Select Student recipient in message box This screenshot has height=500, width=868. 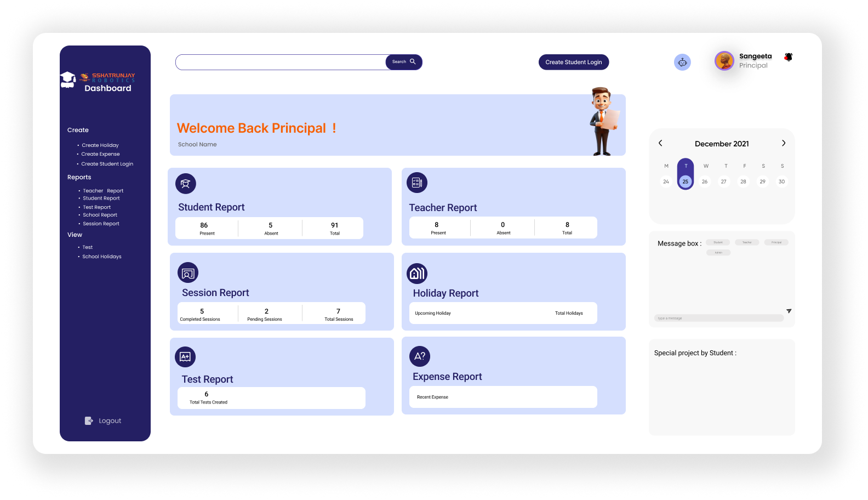[718, 242]
